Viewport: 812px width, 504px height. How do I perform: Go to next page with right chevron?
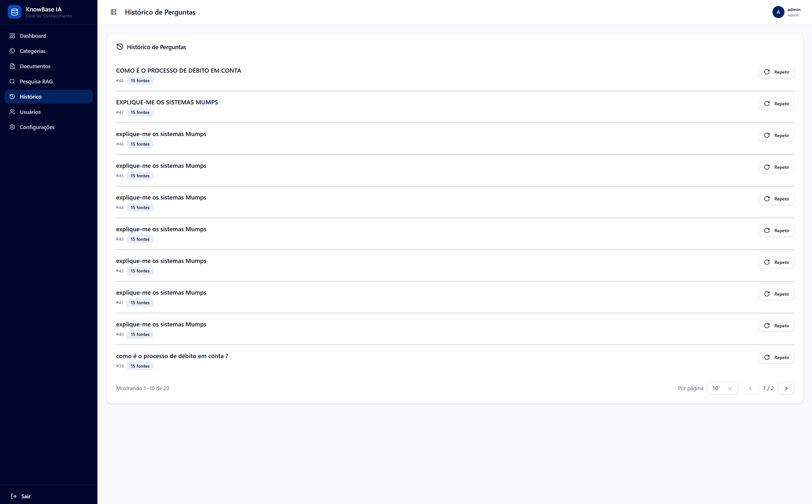(x=786, y=388)
